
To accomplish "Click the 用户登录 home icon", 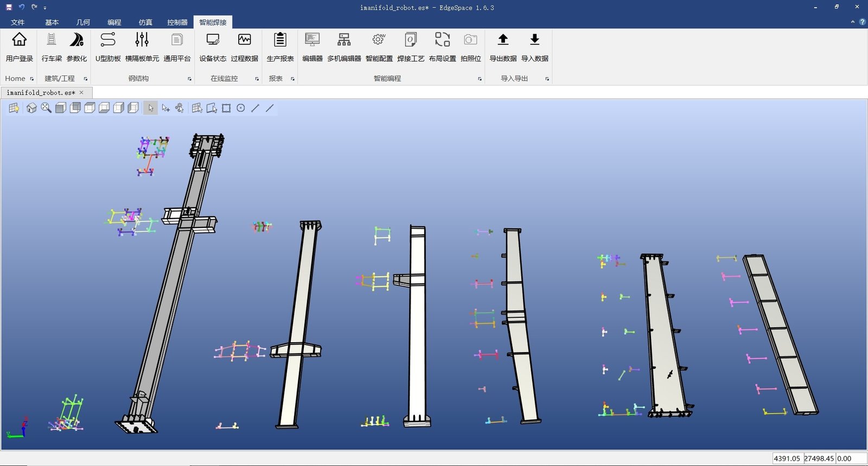I will tap(20, 40).
